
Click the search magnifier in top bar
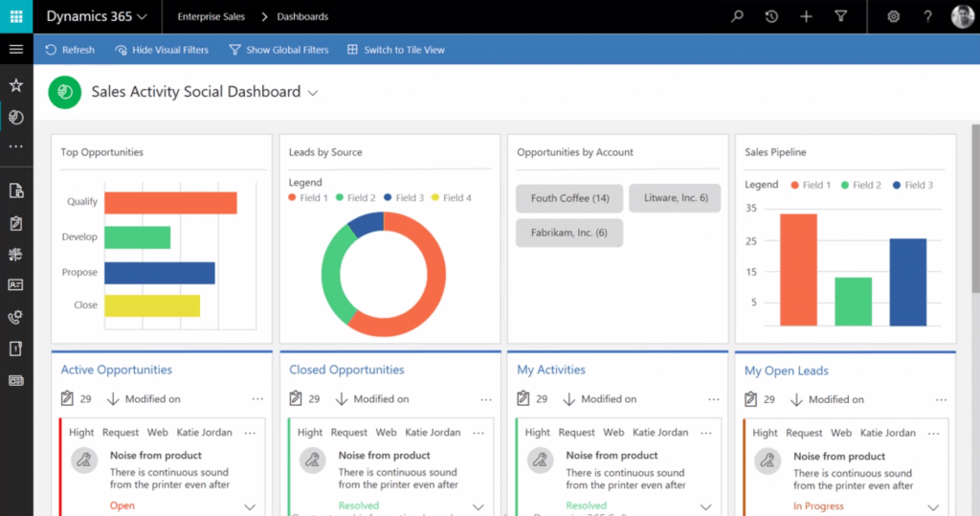(738, 16)
